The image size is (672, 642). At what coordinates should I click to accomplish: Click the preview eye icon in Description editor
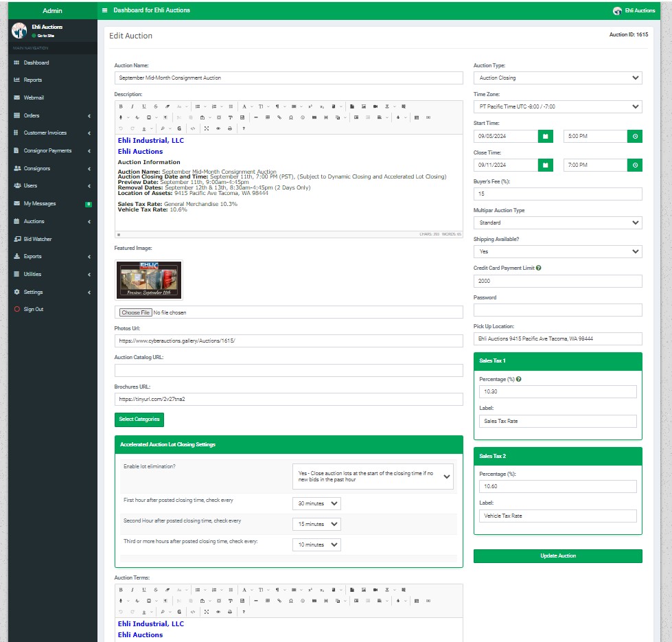218,128
